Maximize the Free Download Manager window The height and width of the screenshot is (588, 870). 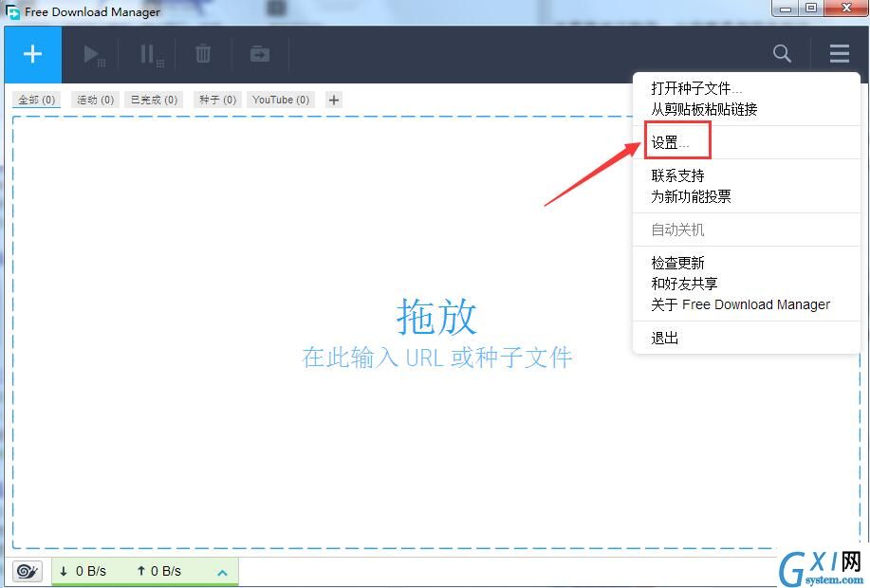tap(811, 9)
